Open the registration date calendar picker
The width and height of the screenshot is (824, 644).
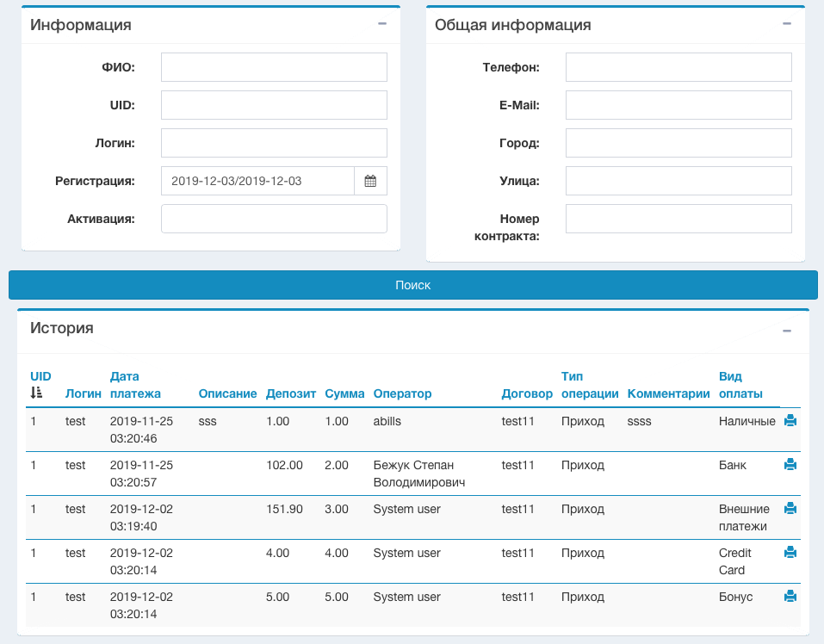[x=370, y=181]
